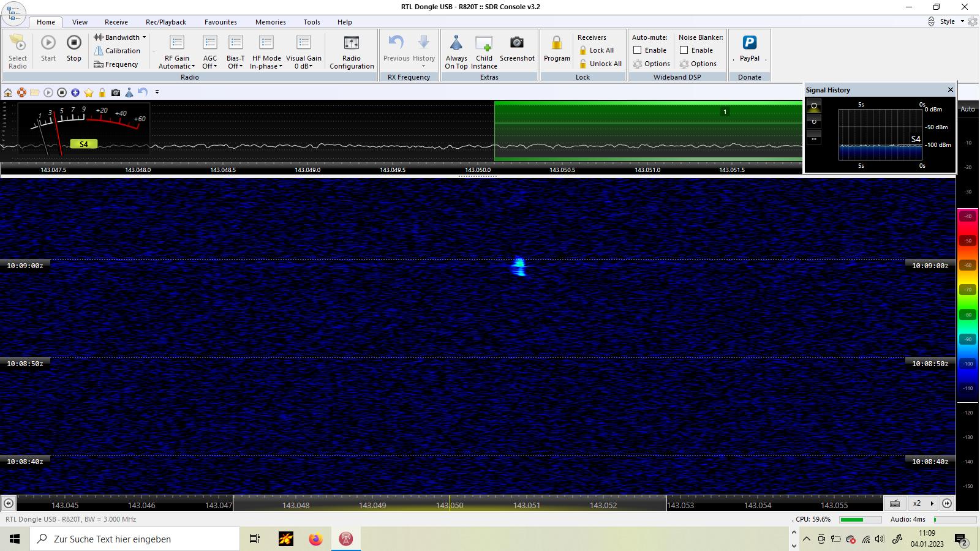Click the quick access blue plus icon

(75, 92)
